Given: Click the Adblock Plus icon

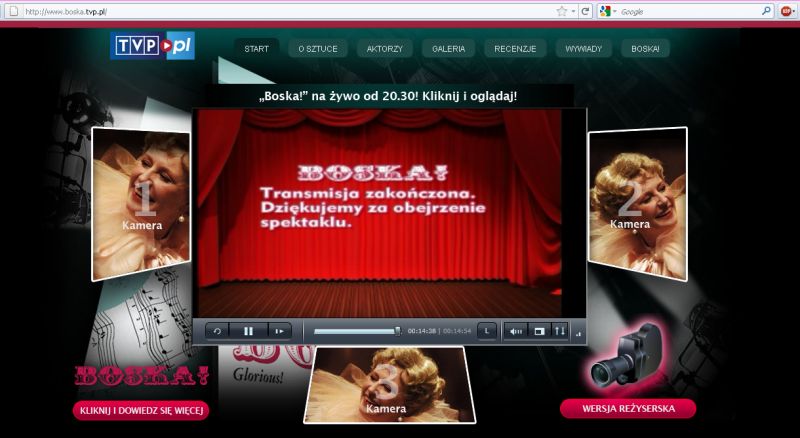Looking at the screenshot, I should 785,11.
